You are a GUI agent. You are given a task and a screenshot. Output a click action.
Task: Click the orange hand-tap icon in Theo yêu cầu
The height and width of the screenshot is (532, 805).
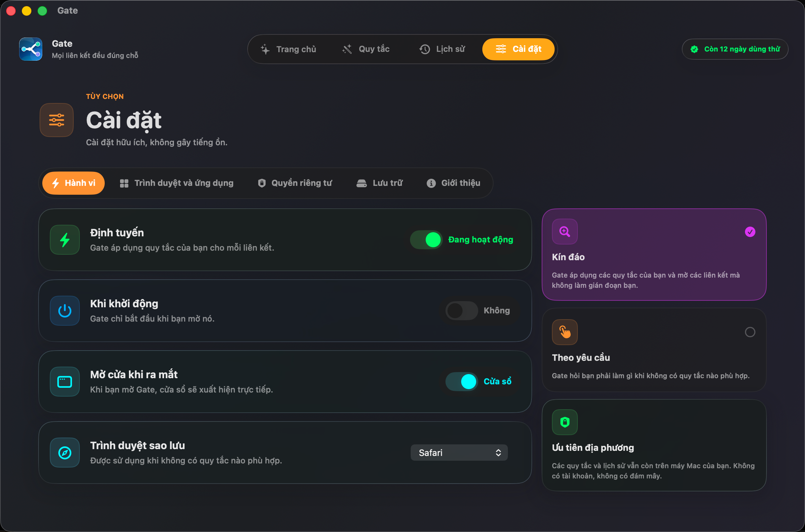(x=565, y=332)
